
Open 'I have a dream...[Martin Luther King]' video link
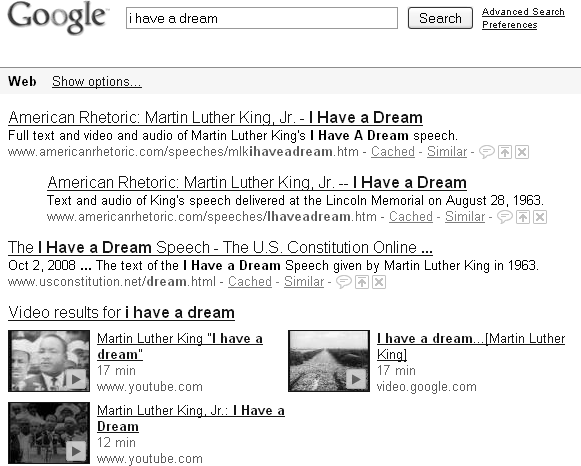471,346
